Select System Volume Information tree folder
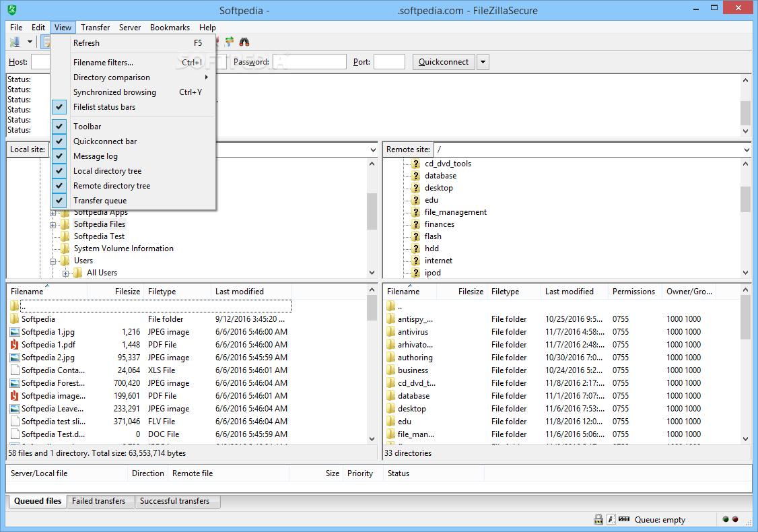This screenshot has width=758, height=532. pyautogui.click(x=123, y=248)
